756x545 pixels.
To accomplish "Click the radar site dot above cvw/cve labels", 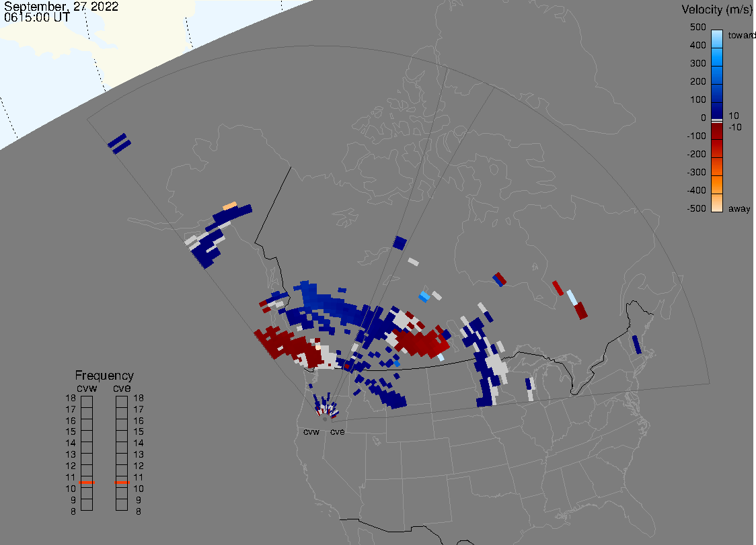I will (325, 419).
